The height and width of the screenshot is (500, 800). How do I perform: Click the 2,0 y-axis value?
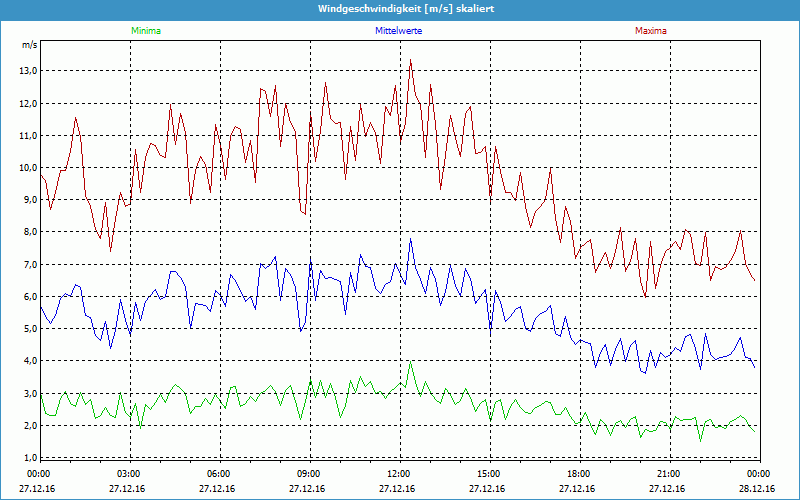click(30, 426)
